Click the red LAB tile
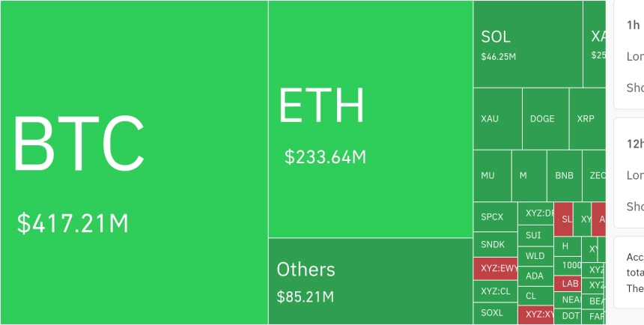 coord(568,284)
